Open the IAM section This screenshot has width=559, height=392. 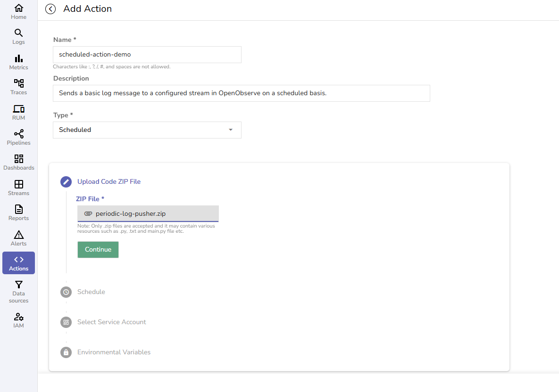coord(18,319)
